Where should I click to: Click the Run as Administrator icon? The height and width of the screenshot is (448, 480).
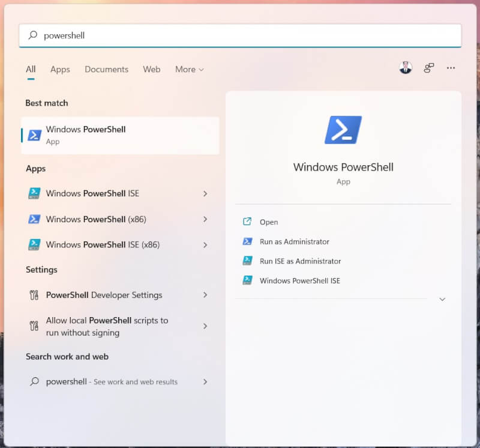(247, 241)
